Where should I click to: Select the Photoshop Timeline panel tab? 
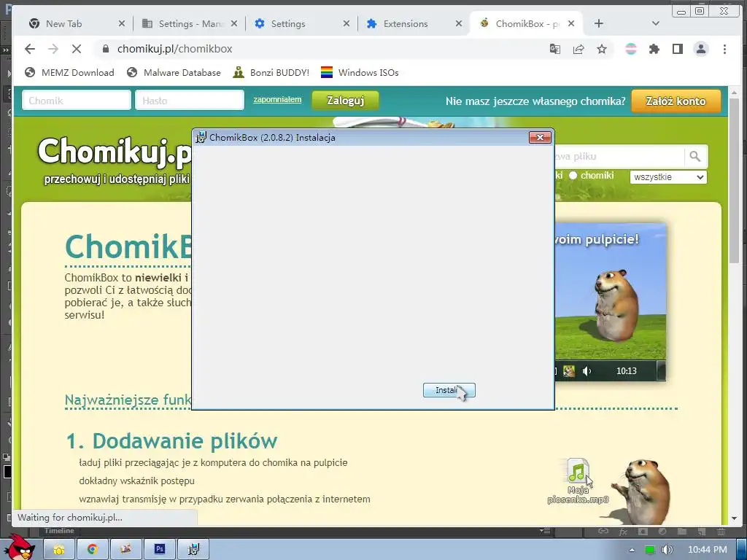(x=59, y=531)
